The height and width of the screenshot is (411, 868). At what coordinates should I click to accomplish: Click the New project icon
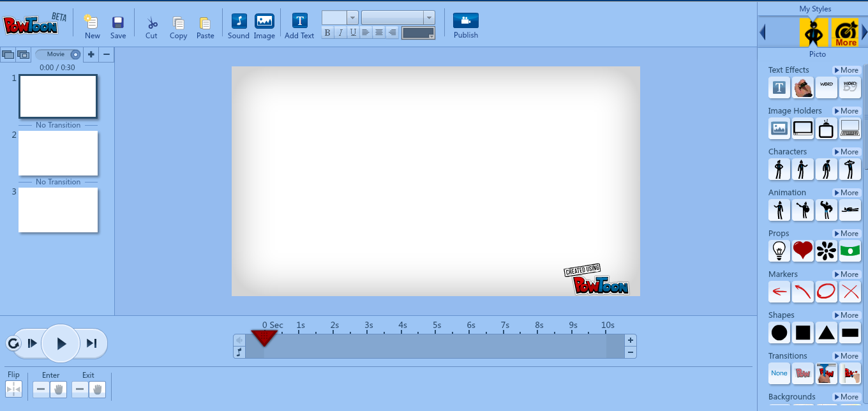(92, 22)
